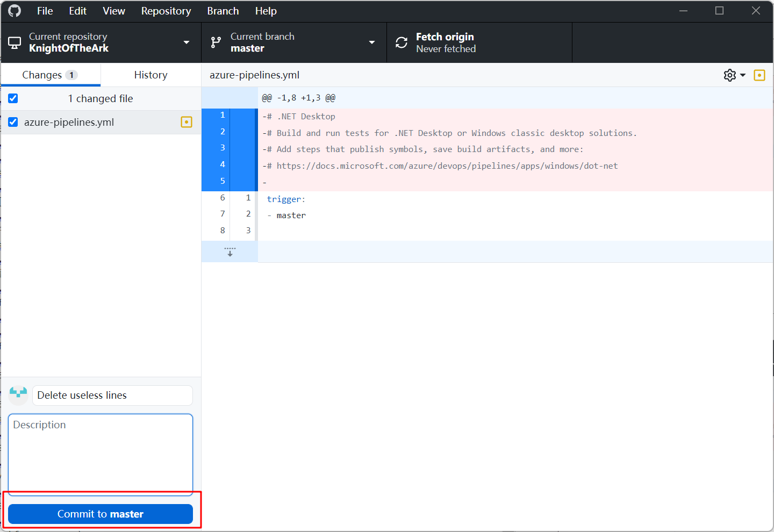Click the modified status icon in diff header
Viewport: 774px width, 532px height.
point(759,75)
